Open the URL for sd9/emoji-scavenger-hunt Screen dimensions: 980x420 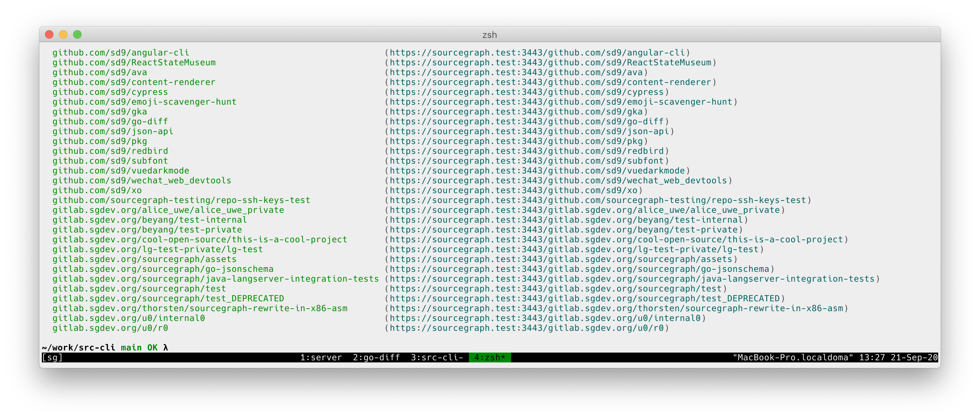point(560,102)
